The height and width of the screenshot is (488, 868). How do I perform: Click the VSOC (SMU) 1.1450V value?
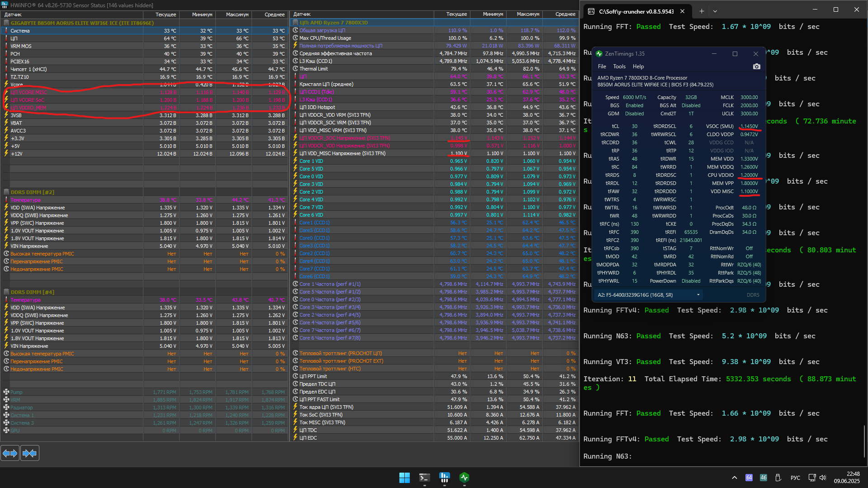[749, 126]
